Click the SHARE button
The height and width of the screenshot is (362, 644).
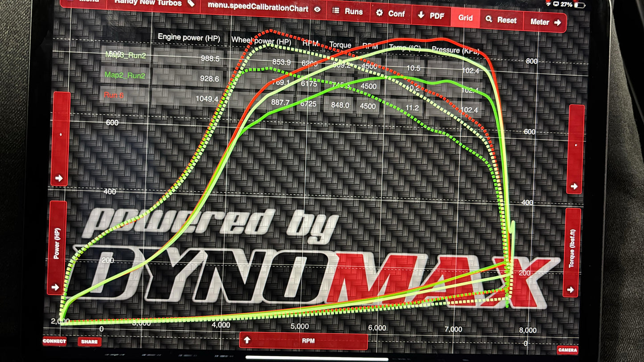click(x=89, y=342)
